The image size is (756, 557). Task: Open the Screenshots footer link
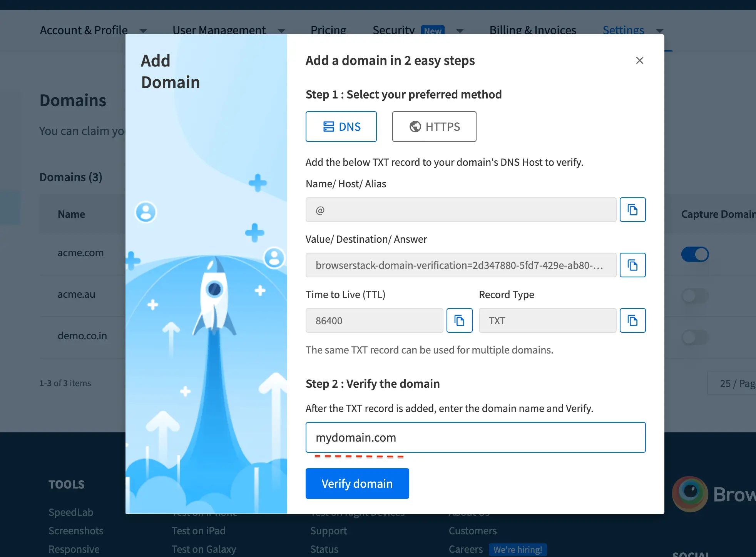(76, 530)
